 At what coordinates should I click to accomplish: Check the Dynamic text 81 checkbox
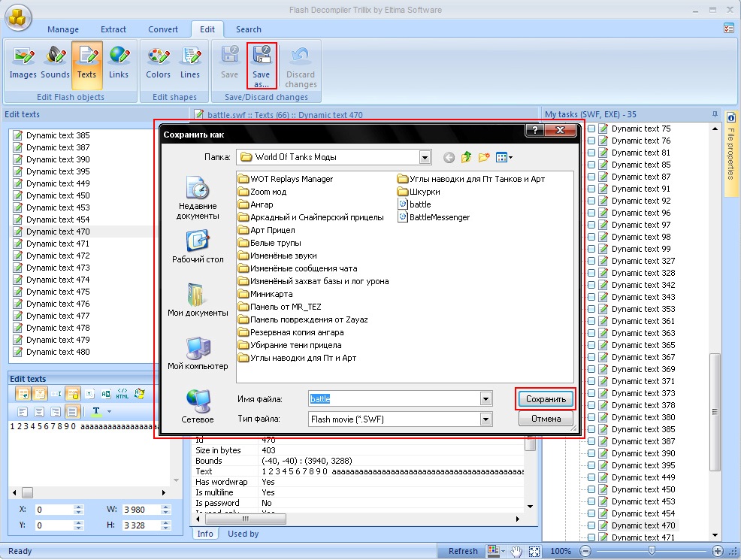pos(591,153)
